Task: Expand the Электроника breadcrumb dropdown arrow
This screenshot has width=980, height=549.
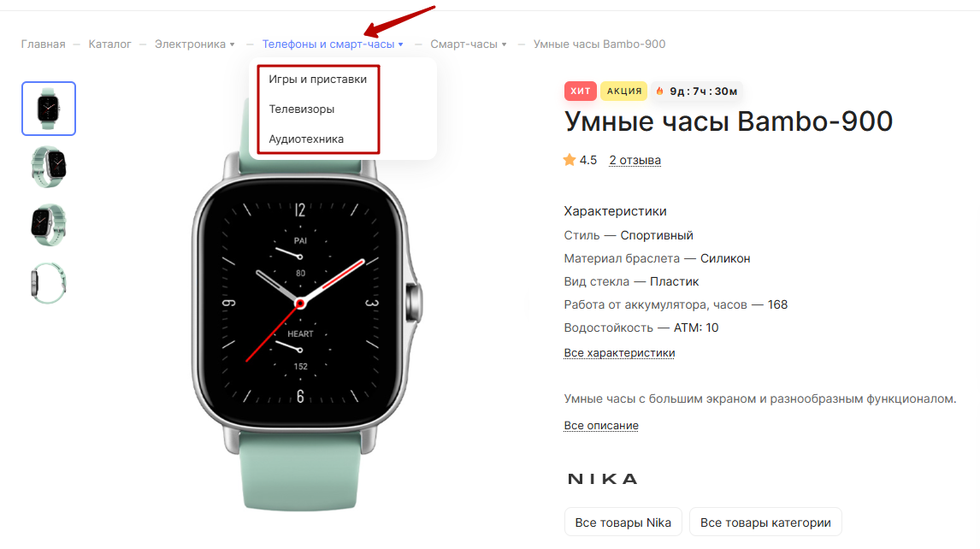Action: [232, 44]
